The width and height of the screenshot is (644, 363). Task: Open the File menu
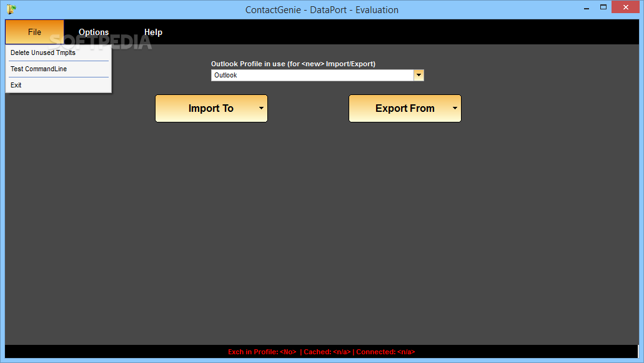[34, 32]
